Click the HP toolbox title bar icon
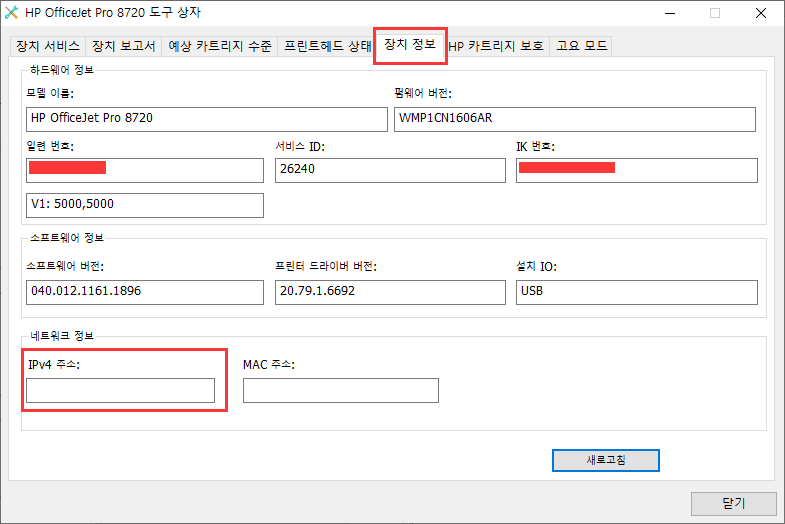Screen dimensions: 785x524 [x=11, y=13]
